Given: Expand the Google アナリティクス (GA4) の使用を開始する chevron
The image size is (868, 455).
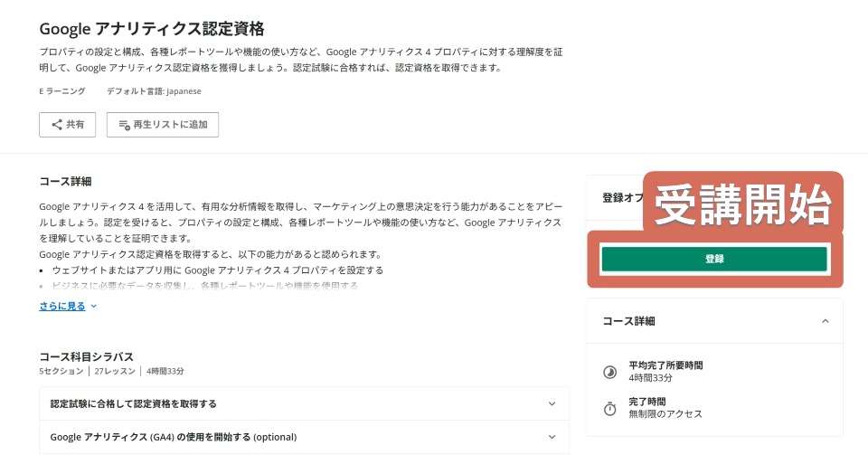Looking at the screenshot, I should click(x=552, y=437).
